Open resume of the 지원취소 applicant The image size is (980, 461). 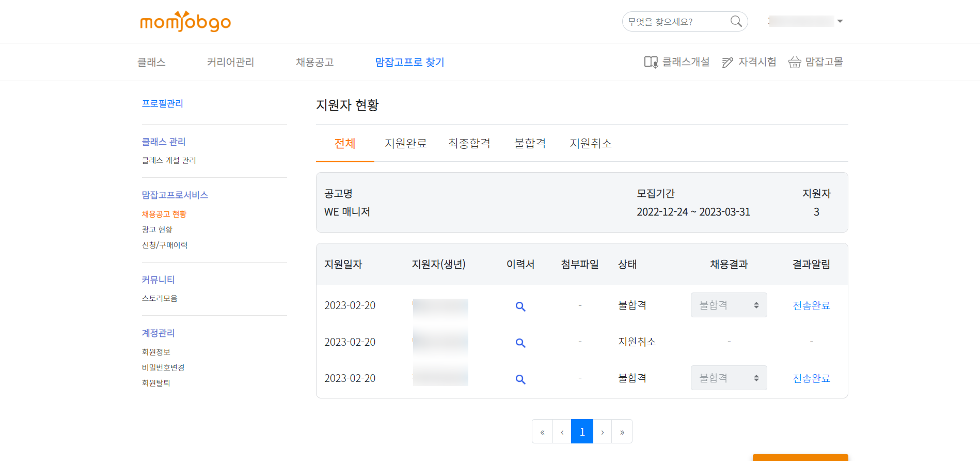(520, 343)
